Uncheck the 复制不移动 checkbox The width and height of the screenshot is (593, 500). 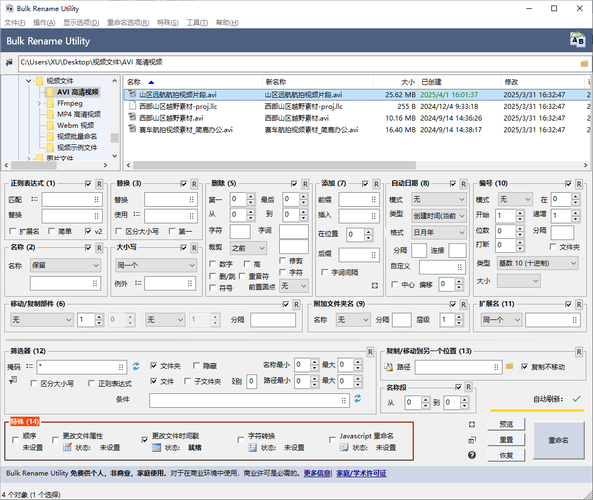[x=525, y=366]
